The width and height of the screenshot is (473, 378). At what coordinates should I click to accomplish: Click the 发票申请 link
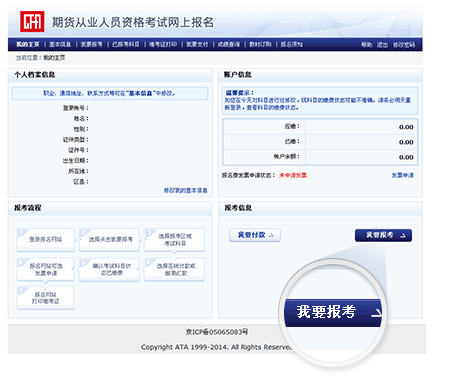coord(402,175)
